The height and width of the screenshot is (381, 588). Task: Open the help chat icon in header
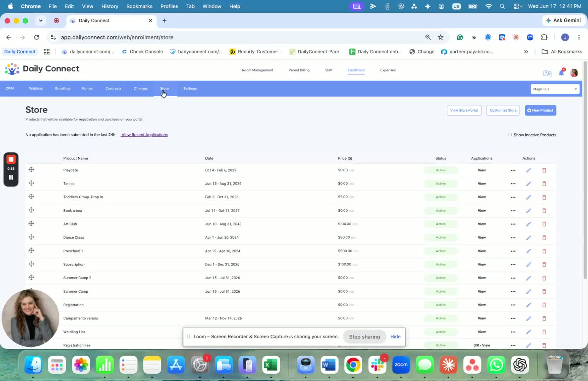click(x=547, y=73)
